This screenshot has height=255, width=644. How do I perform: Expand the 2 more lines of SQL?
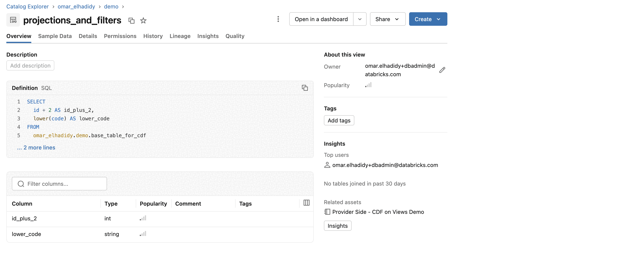click(x=36, y=148)
